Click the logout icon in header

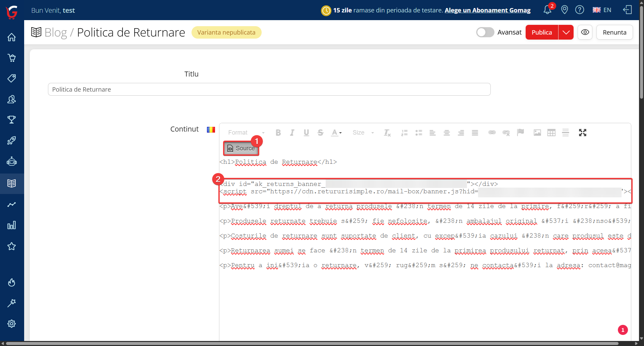pyautogui.click(x=627, y=10)
